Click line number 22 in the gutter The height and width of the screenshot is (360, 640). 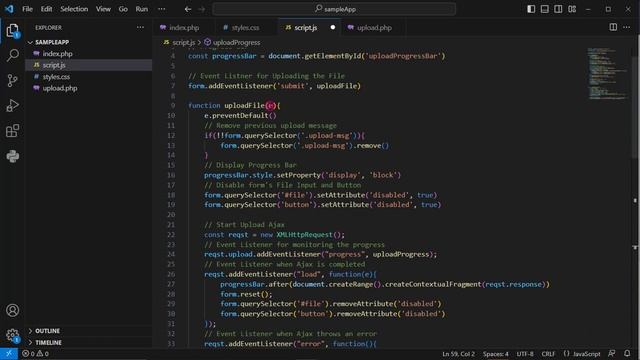click(171, 235)
